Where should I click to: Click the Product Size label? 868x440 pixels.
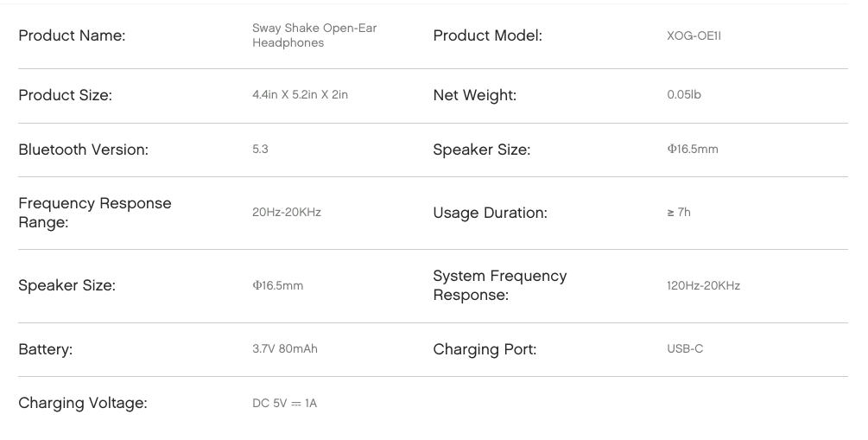pyautogui.click(x=66, y=95)
